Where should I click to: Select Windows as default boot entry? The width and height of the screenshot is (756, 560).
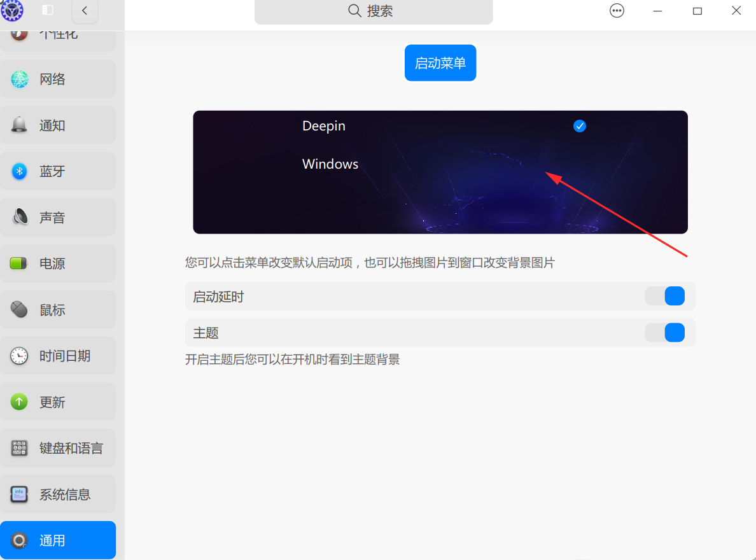[330, 164]
